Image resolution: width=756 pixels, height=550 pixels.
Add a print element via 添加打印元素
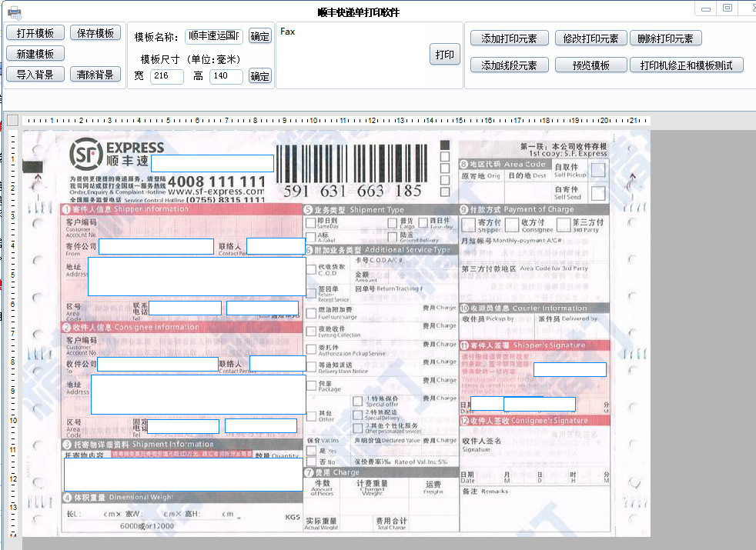510,38
